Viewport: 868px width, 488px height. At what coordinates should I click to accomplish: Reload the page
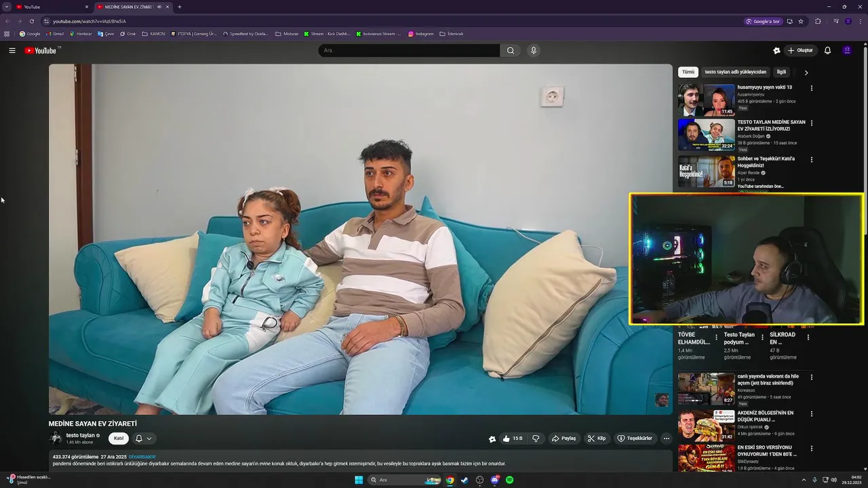31,21
